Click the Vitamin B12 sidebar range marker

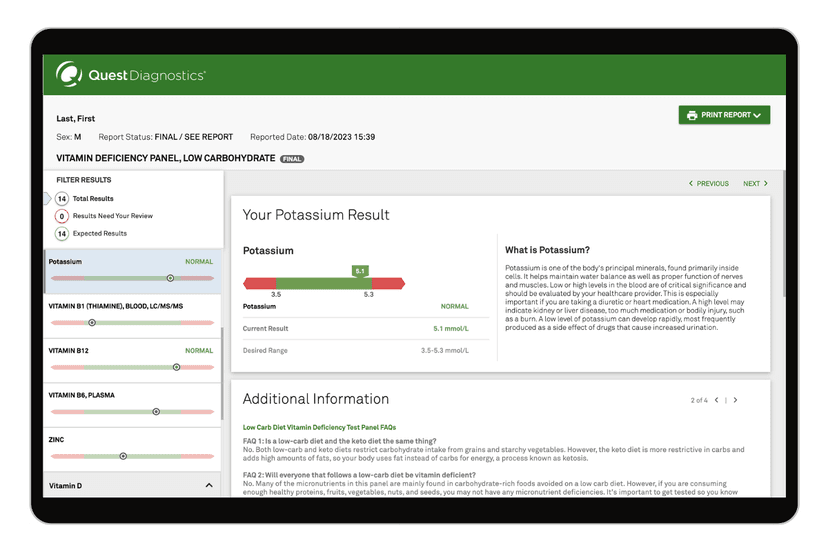pyautogui.click(x=176, y=367)
